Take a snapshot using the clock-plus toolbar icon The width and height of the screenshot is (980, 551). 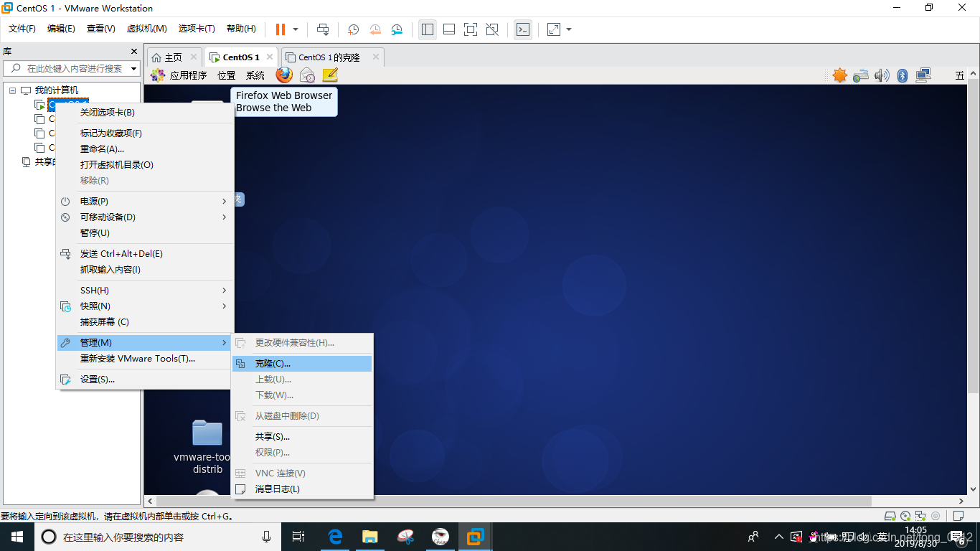353,29
